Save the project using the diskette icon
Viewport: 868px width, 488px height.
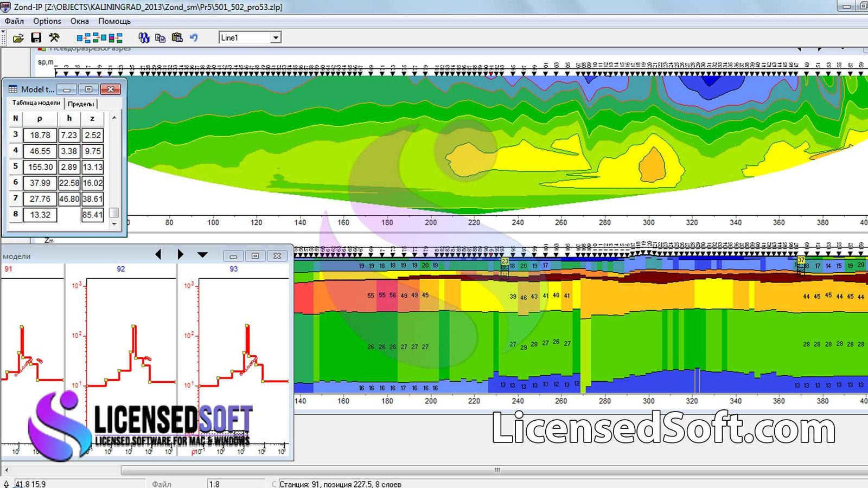[36, 37]
